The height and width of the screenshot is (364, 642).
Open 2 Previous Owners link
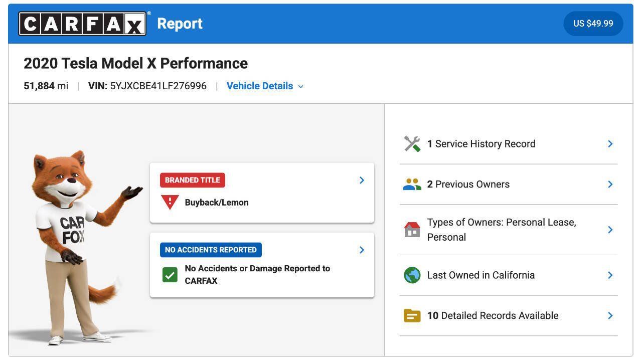pos(509,185)
